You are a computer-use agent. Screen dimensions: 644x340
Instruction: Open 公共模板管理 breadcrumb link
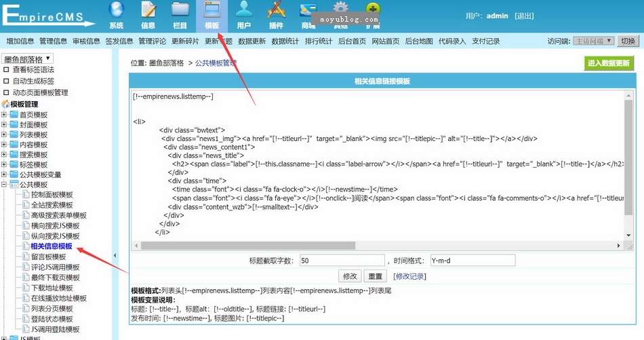[x=216, y=63]
